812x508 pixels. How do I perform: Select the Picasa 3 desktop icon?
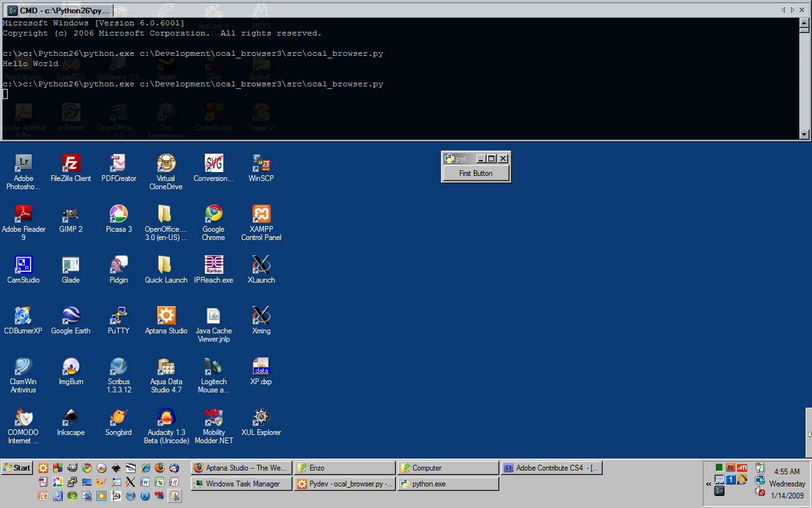119,219
